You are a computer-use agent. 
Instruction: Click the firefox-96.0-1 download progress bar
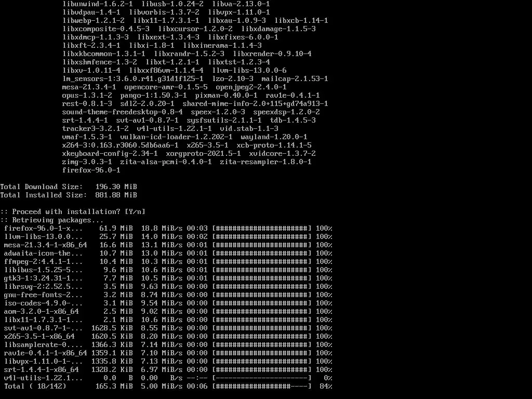tap(262, 229)
